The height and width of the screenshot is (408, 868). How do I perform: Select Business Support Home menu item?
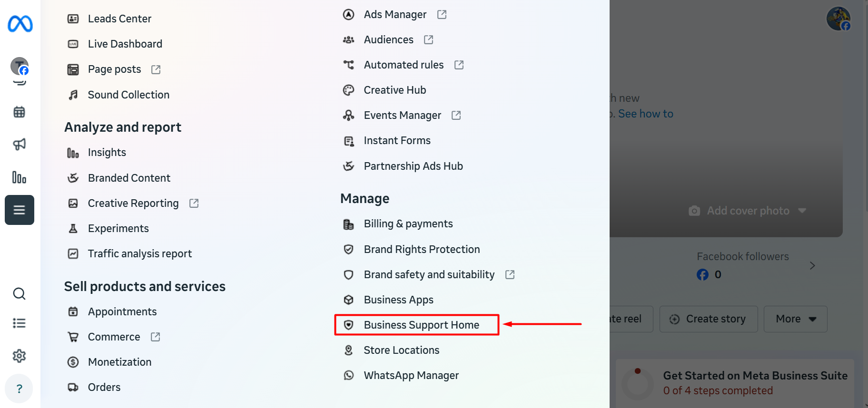(x=421, y=325)
